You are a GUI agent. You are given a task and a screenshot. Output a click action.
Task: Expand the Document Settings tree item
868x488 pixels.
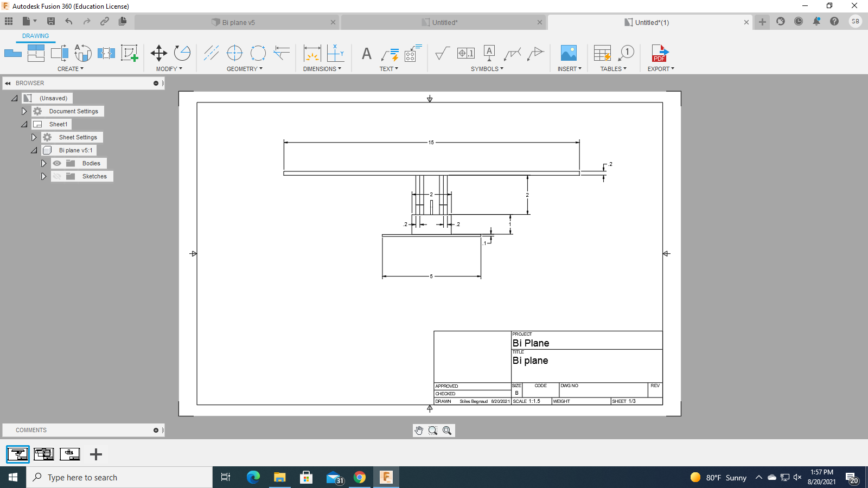pos(24,111)
